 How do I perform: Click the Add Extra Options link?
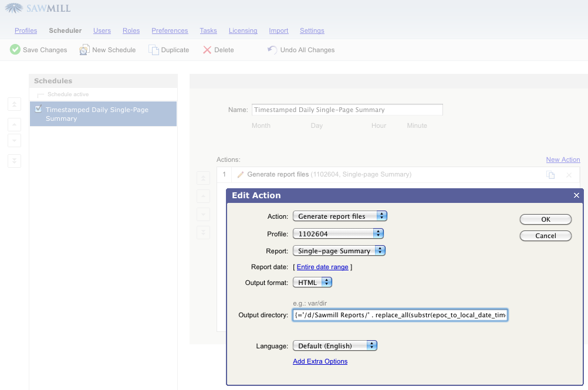point(320,361)
